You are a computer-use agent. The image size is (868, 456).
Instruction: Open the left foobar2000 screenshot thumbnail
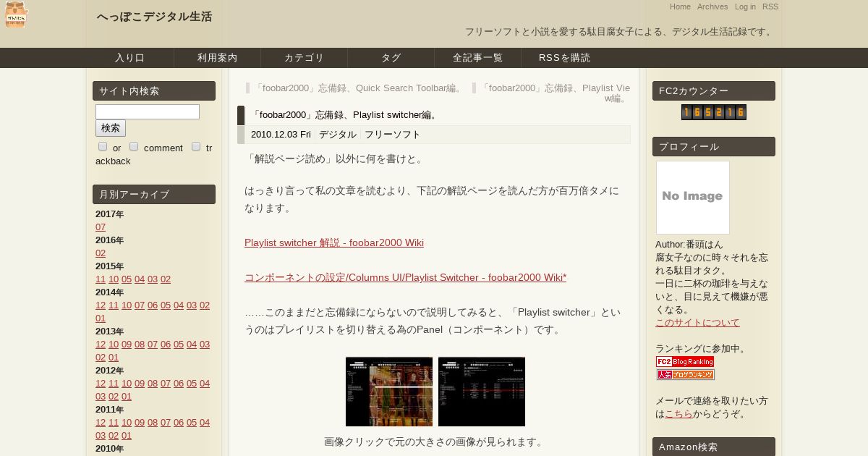[389, 392]
